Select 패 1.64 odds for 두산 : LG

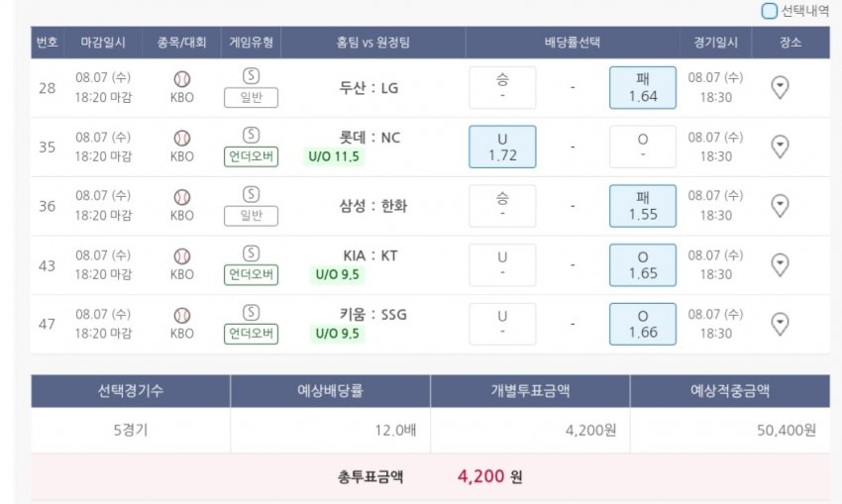point(642,88)
